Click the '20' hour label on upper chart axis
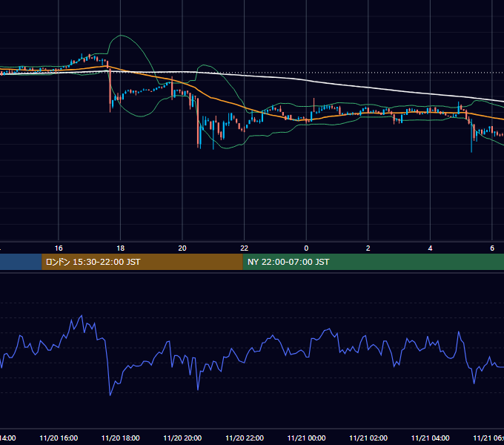 coord(182,248)
